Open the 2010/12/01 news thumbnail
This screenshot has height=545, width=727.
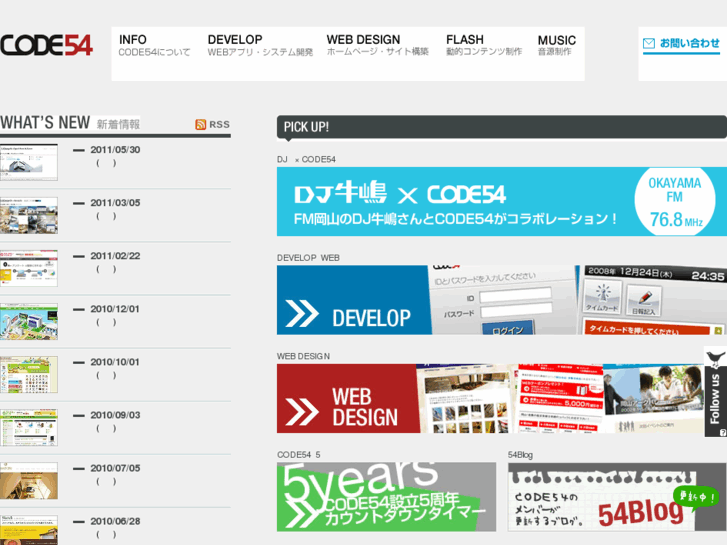(29, 321)
